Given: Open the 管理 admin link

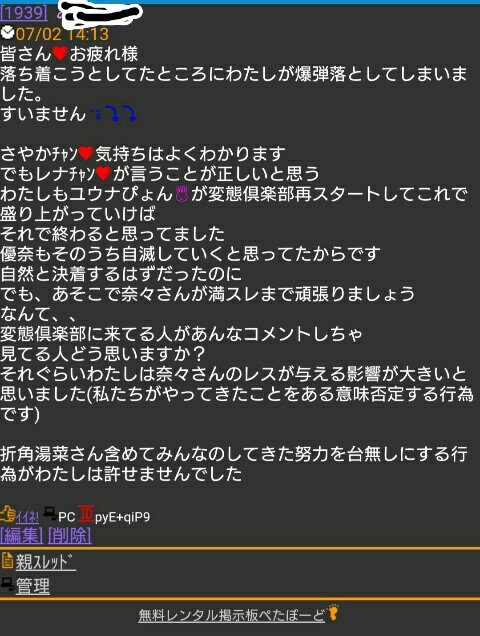Looking at the screenshot, I should pyautogui.click(x=33, y=587).
